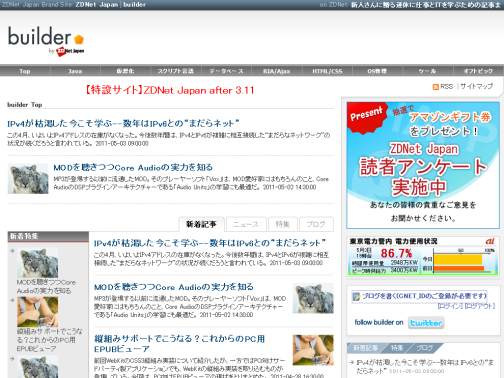The height and width of the screenshot is (378, 504).
Task: Open the スクリプト言語 menu item
Action: 176,71
